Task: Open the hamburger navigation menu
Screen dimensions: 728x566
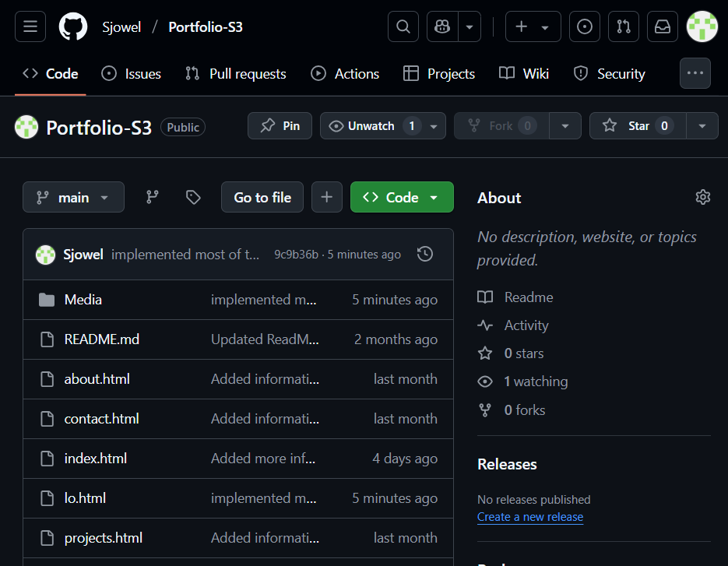Action: 30,27
